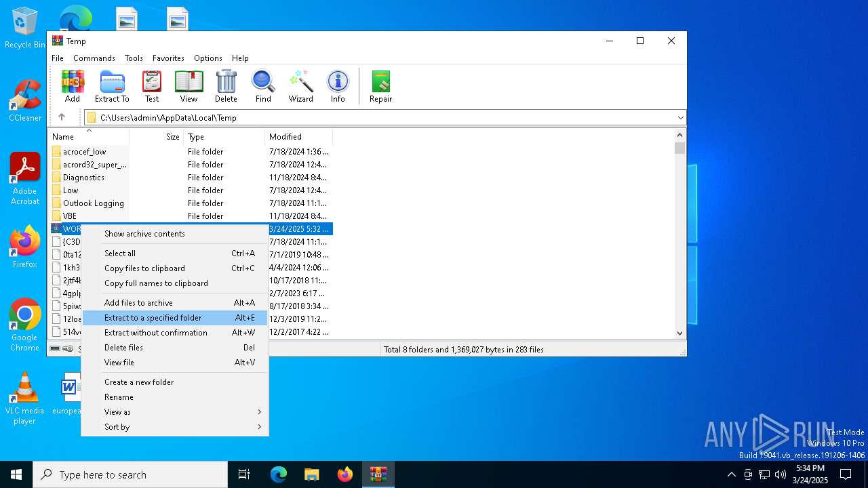Open the File menu
This screenshot has width=868, height=488.
(x=58, y=58)
